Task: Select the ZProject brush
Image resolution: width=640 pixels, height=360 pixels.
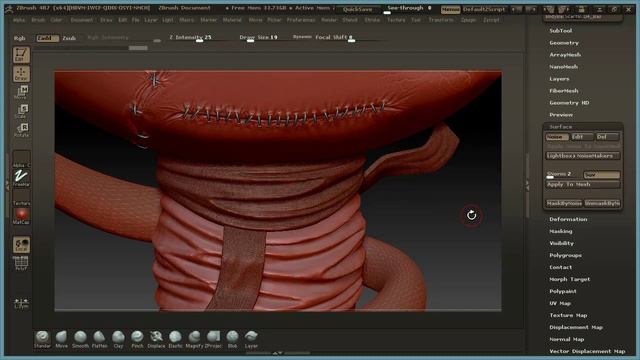Action: (213, 339)
